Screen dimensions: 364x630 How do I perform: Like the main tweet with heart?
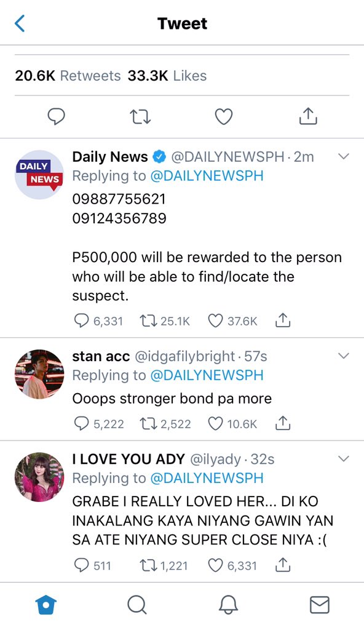pos(224,117)
